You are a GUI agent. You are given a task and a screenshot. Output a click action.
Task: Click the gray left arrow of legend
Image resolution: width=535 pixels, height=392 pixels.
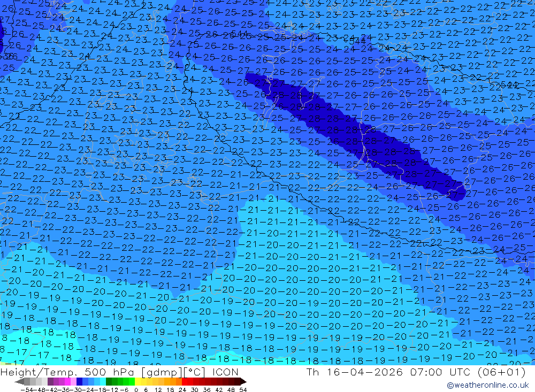pos(19,382)
